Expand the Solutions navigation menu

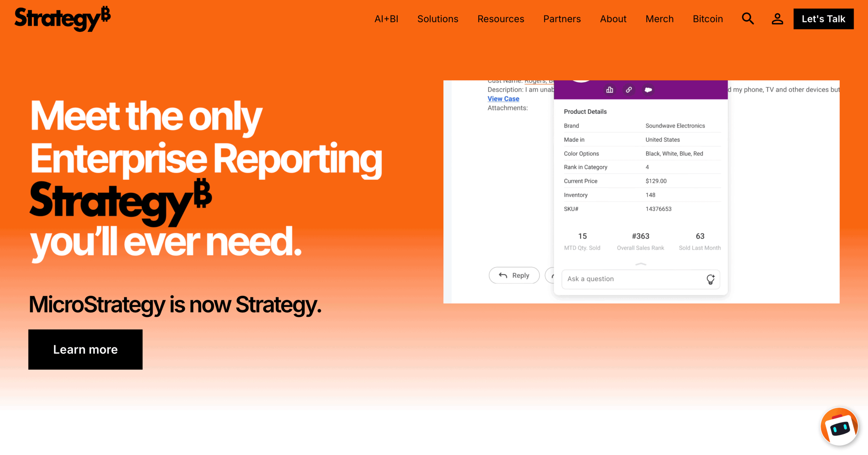[438, 19]
